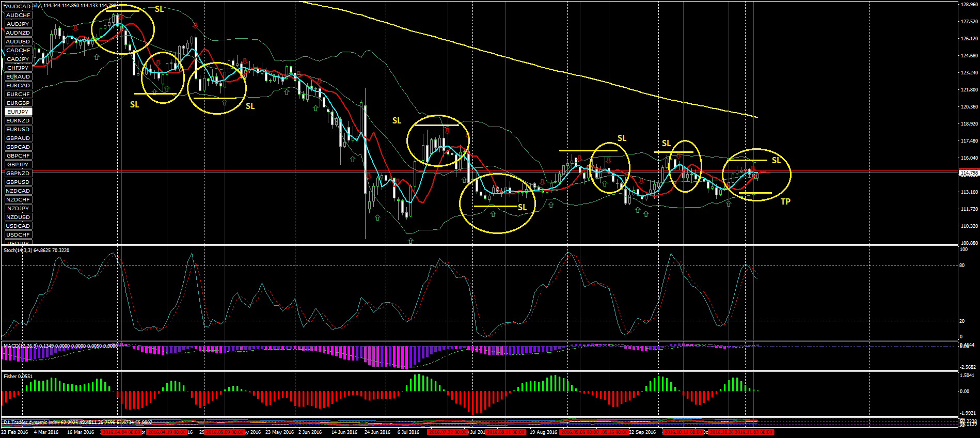Load the NZDJPY pair
980x438 pixels.
[18, 208]
